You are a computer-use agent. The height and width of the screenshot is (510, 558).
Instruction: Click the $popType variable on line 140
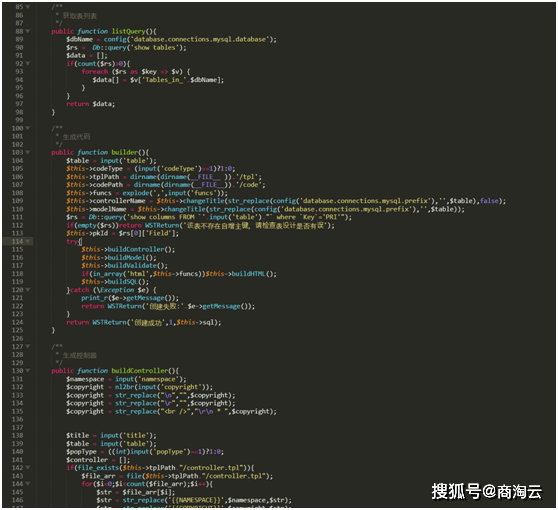pos(81,452)
